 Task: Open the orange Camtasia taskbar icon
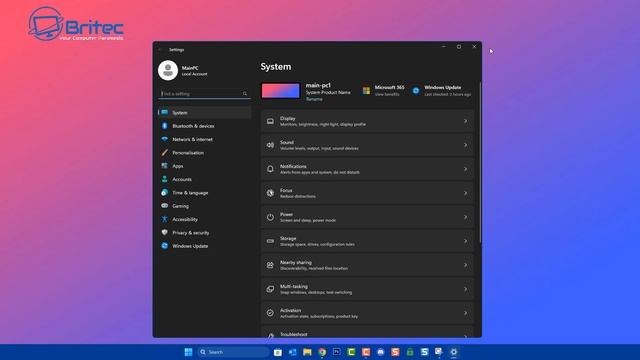pyautogui.click(x=366, y=352)
